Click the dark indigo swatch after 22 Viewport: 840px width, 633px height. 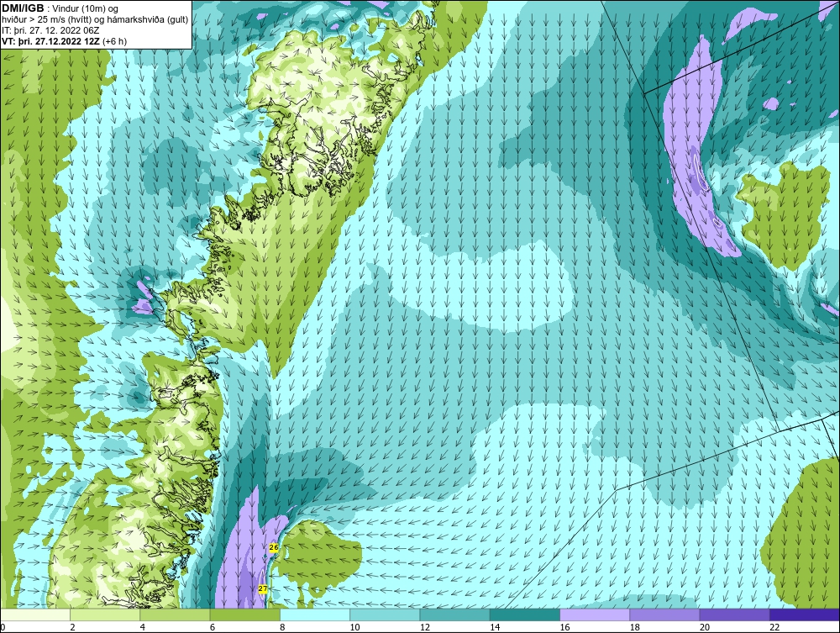click(x=805, y=615)
